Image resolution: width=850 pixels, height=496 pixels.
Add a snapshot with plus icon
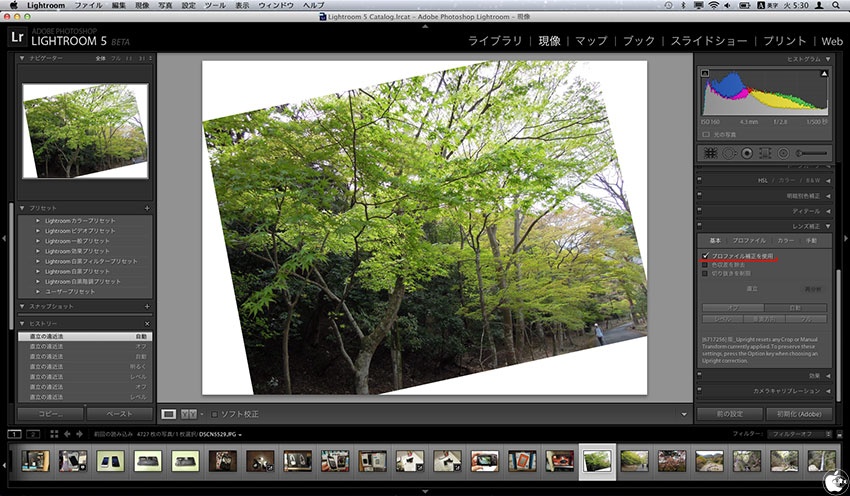(x=147, y=306)
